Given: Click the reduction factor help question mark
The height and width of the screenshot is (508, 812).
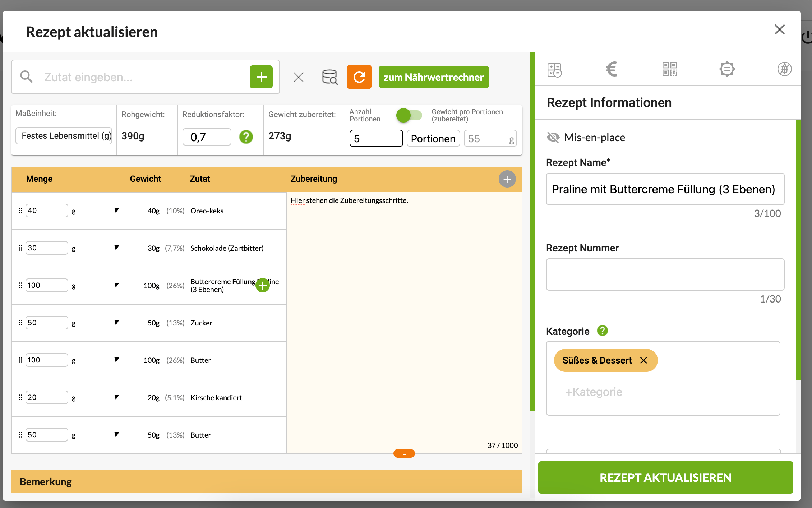Looking at the screenshot, I should pos(246,137).
